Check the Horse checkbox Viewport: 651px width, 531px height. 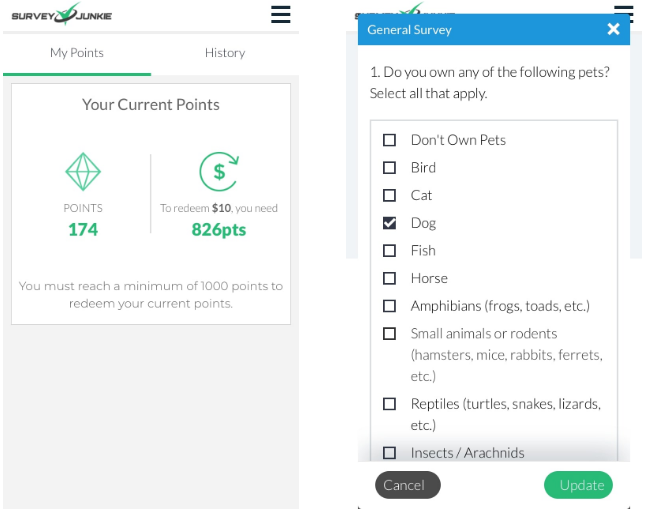click(x=389, y=278)
